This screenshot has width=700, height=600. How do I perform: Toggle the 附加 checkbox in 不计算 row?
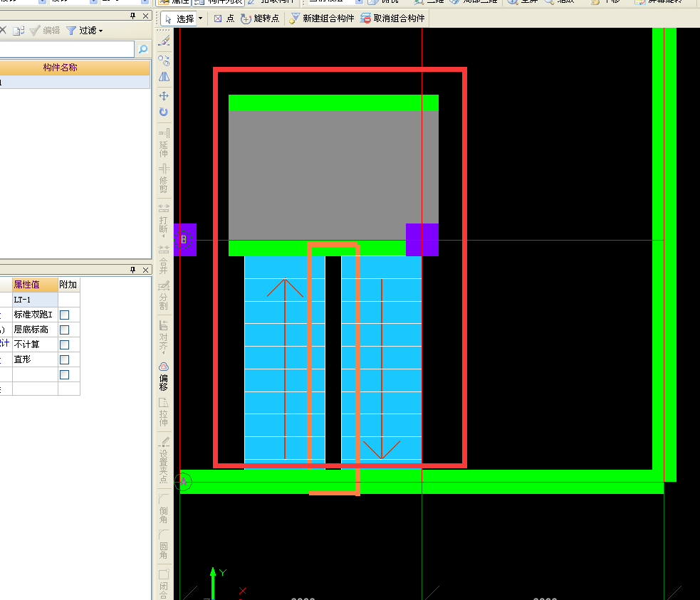tap(64, 344)
